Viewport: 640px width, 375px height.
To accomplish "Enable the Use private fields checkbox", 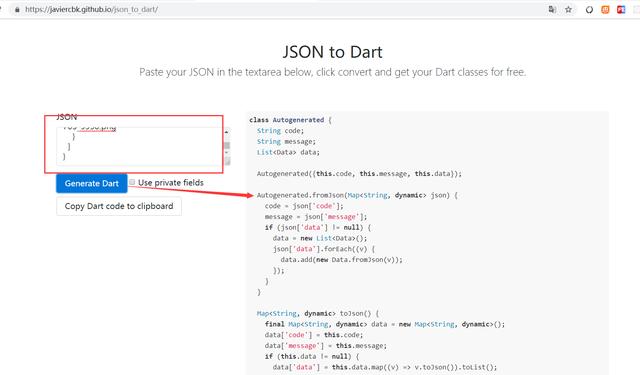I will 132,182.
